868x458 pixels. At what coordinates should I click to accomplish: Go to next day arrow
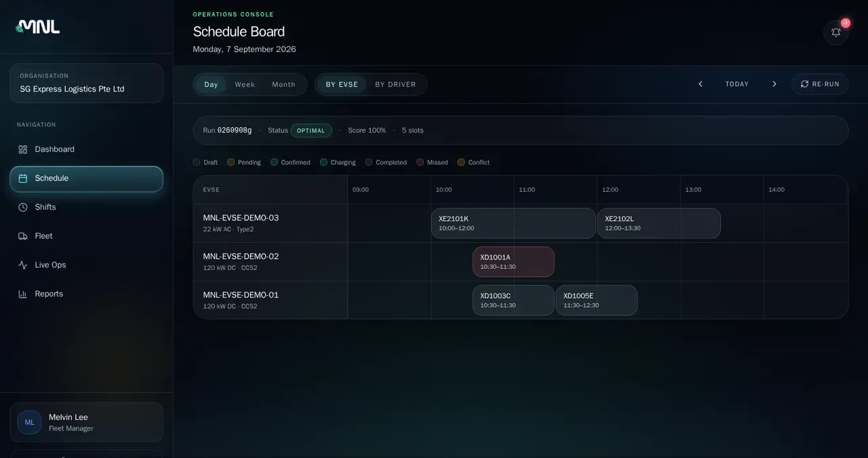point(774,84)
